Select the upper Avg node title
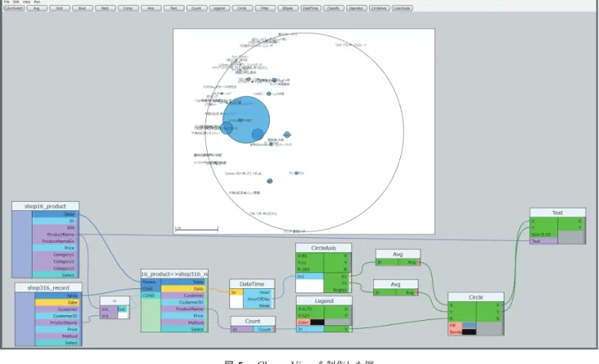The image size is (599, 364). tap(398, 254)
